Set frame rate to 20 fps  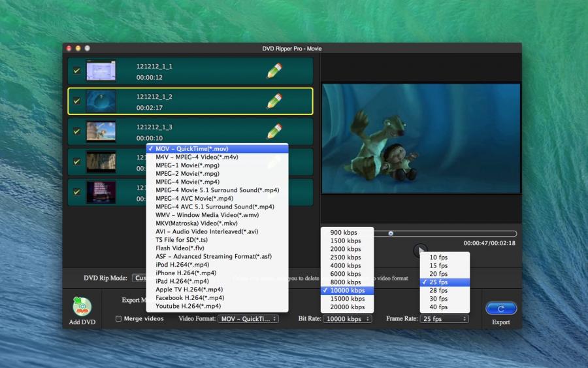(x=445, y=274)
